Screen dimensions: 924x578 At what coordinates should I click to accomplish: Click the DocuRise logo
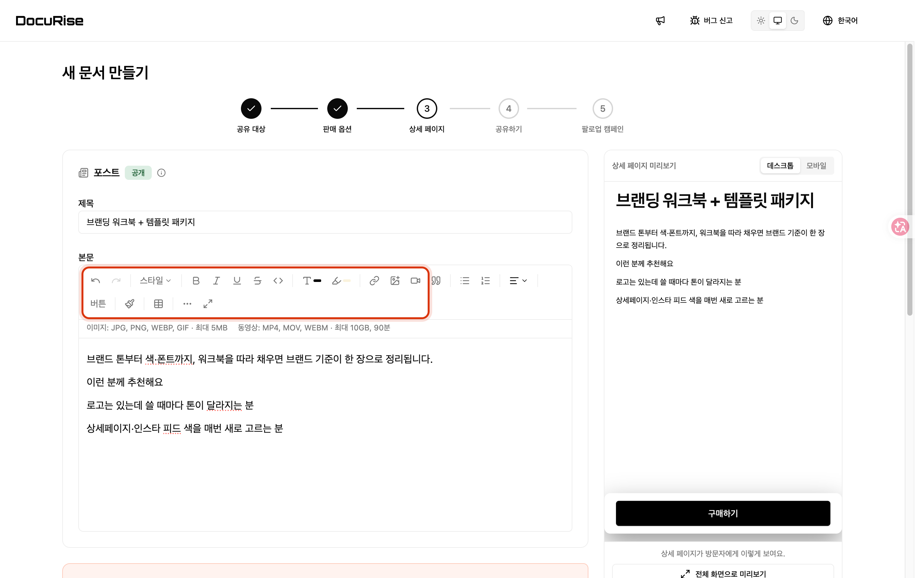[50, 21]
